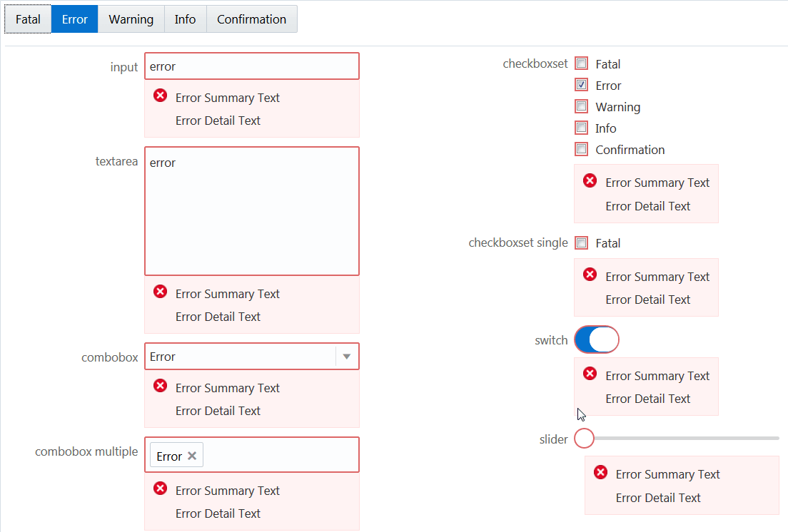Viewport: 788px width, 532px height.
Task: Switch to the Warning tab
Action: pyautogui.click(x=131, y=19)
